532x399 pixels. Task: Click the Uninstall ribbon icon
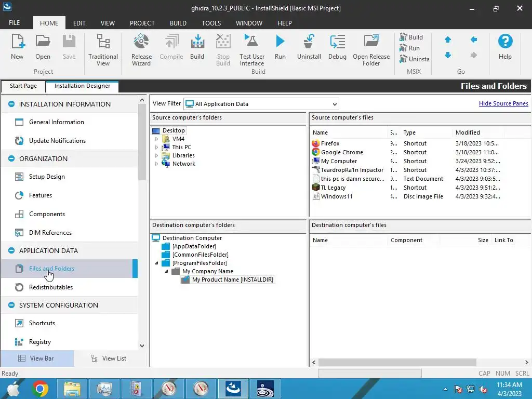click(309, 47)
